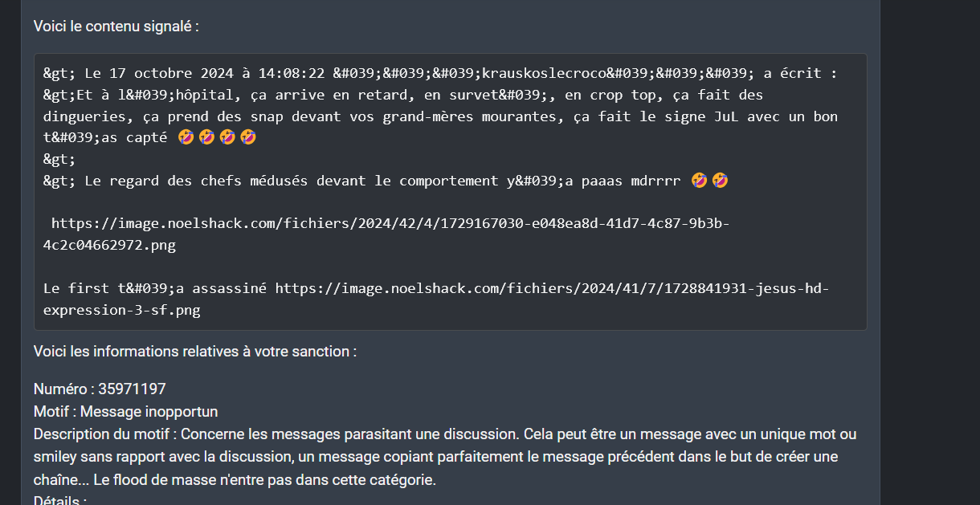Screen dimensions: 980x505
Task: Click the 'Motif : Message inopportun' line
Action: (x=126, y=412)
